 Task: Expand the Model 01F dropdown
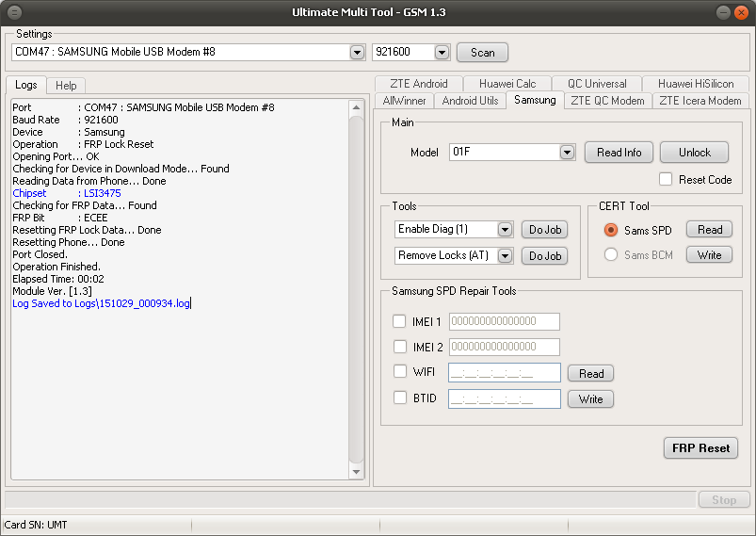tap(567, 153)
